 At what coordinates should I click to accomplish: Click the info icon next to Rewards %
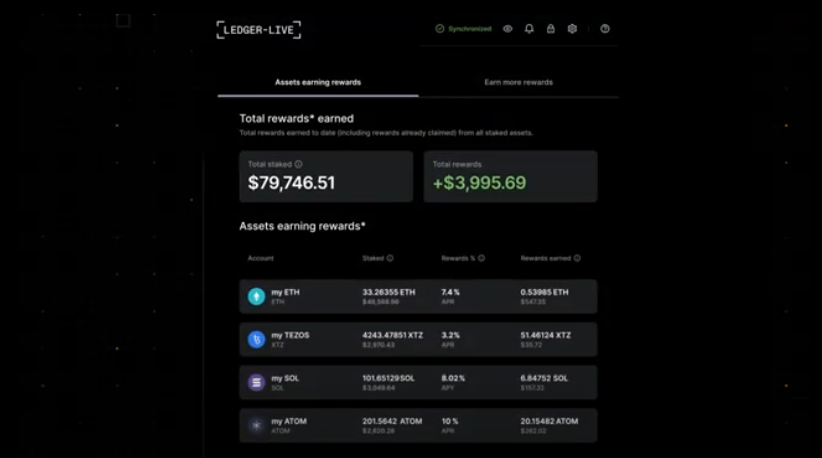(x=481, y=258)
